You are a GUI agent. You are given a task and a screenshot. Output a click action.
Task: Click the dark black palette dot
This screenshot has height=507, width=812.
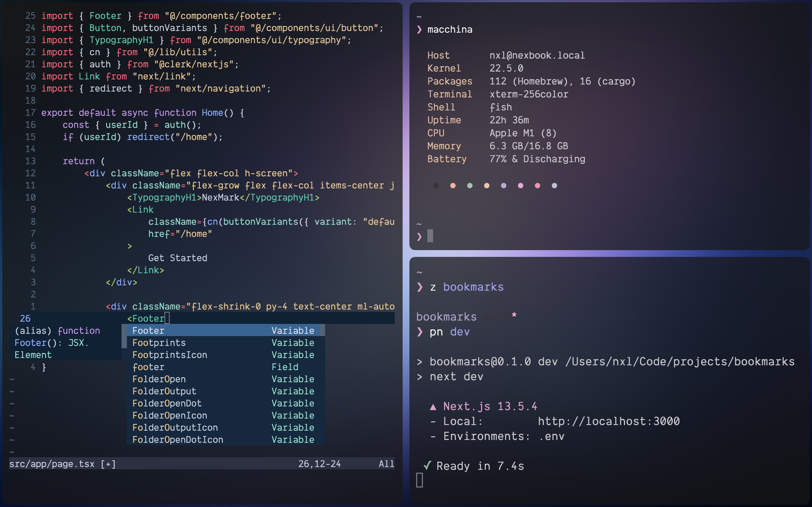436,185
